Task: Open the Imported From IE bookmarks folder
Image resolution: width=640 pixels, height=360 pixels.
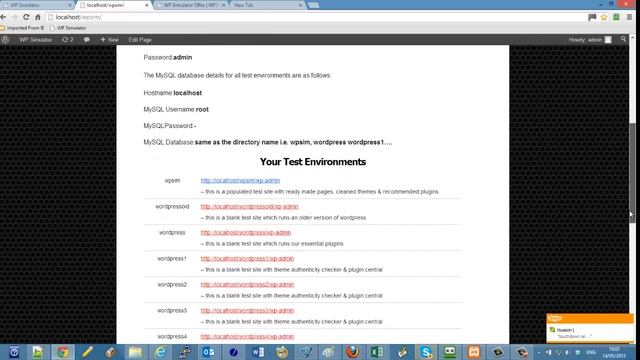Action: click(x=22, y=28)
